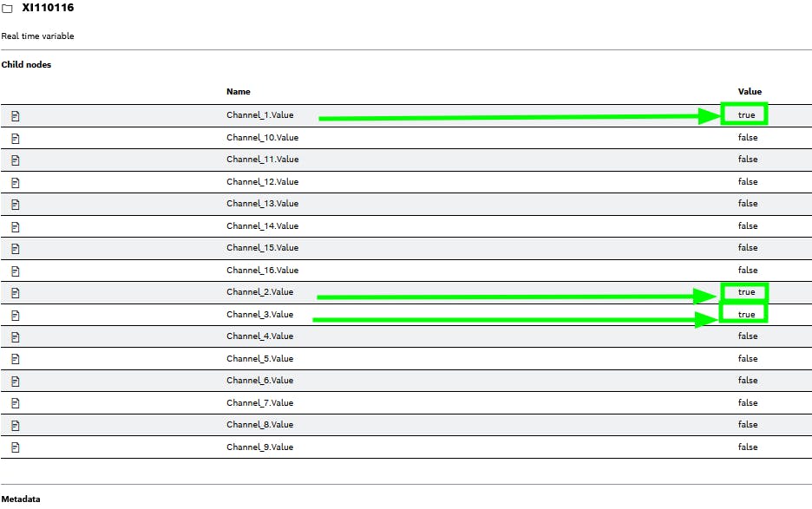Click the Value column header

pos(750,92)
